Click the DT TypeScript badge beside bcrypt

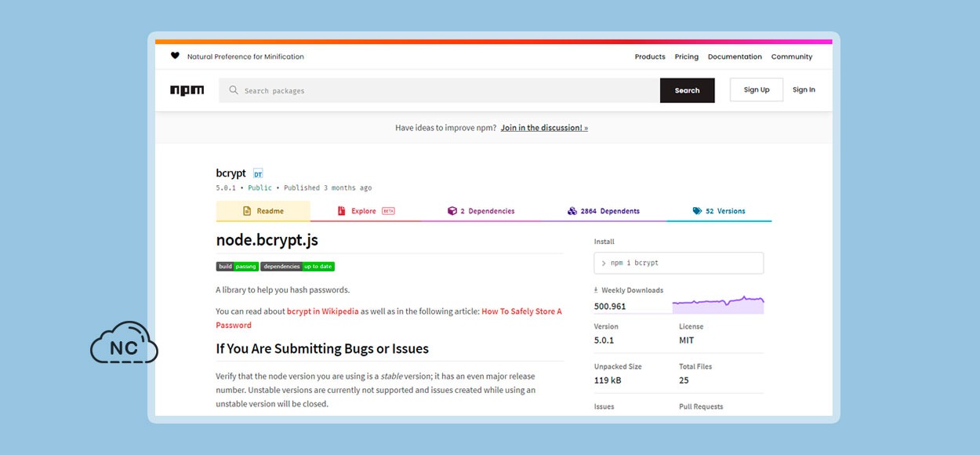(x=258, y=174)
